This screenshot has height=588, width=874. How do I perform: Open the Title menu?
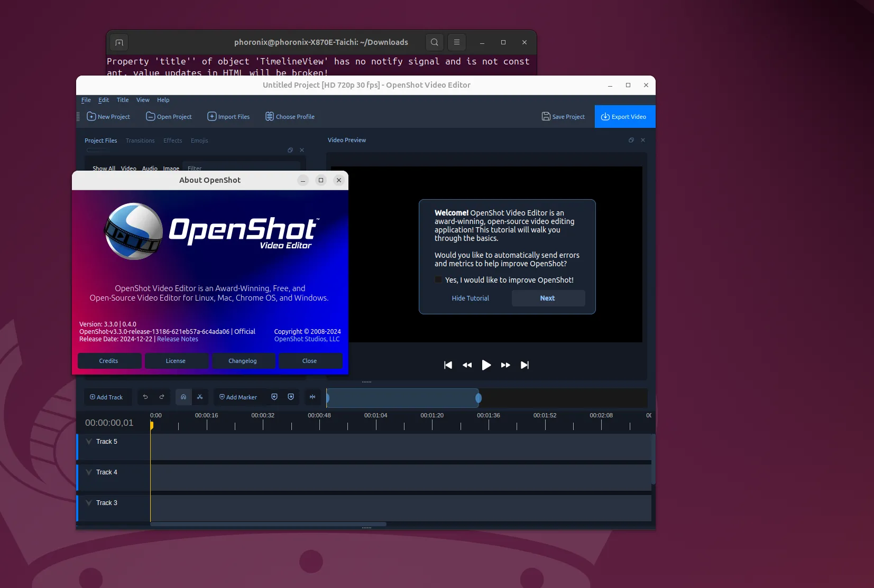click(123, 100)
